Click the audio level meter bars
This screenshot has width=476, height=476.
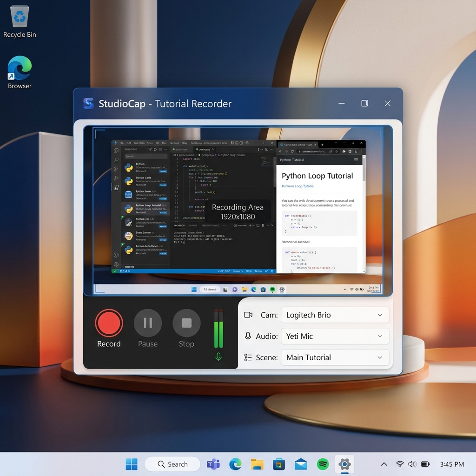(218, 329)
